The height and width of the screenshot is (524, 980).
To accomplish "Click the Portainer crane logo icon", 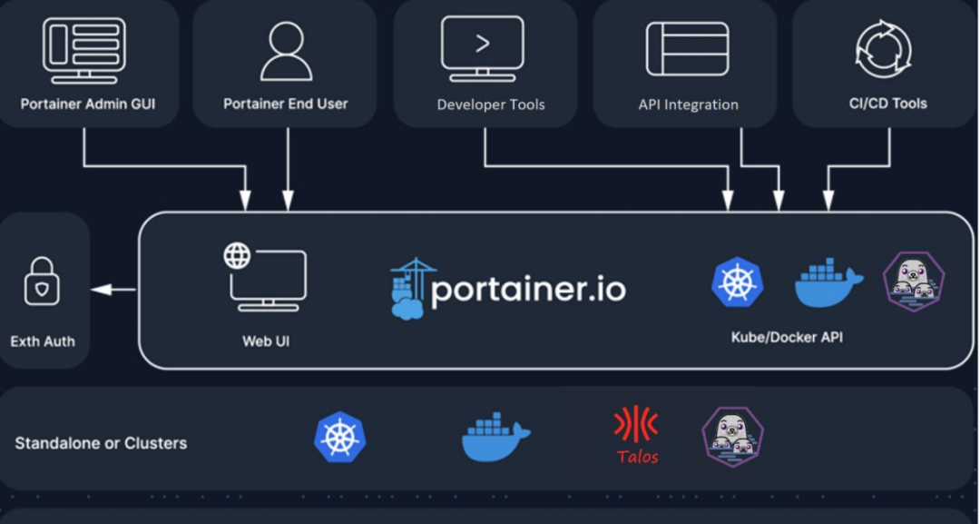I will 413,288.
